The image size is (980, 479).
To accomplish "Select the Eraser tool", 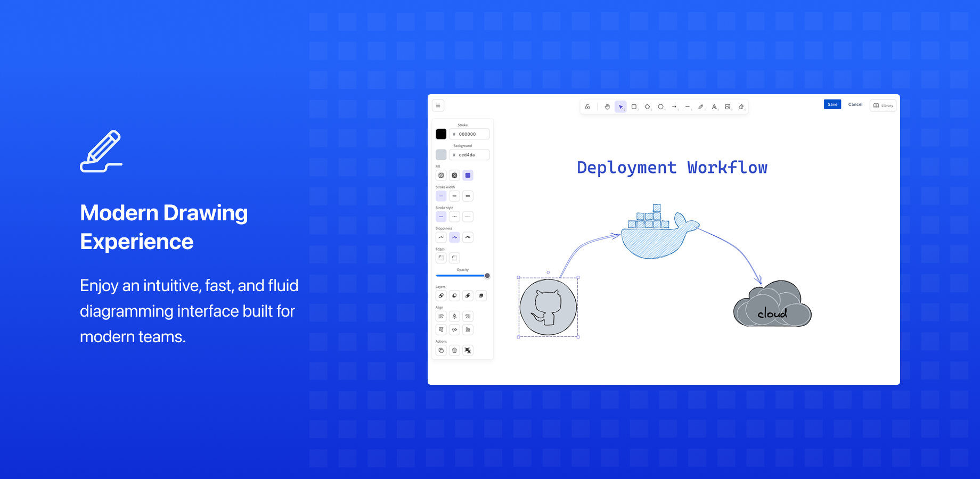I will pos(741,106).
